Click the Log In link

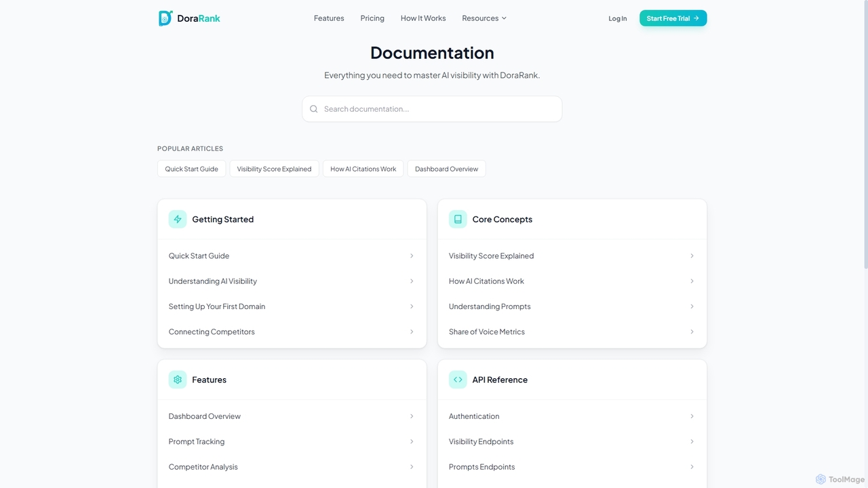point(618,18)
